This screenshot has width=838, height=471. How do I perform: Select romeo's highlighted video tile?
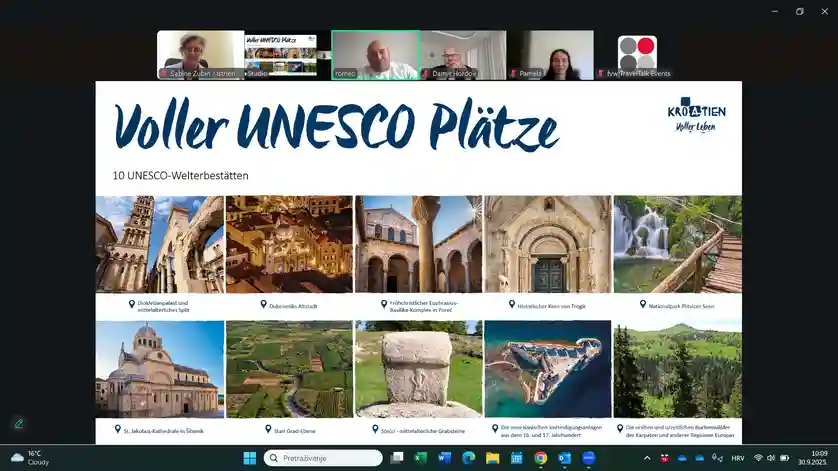375,55
